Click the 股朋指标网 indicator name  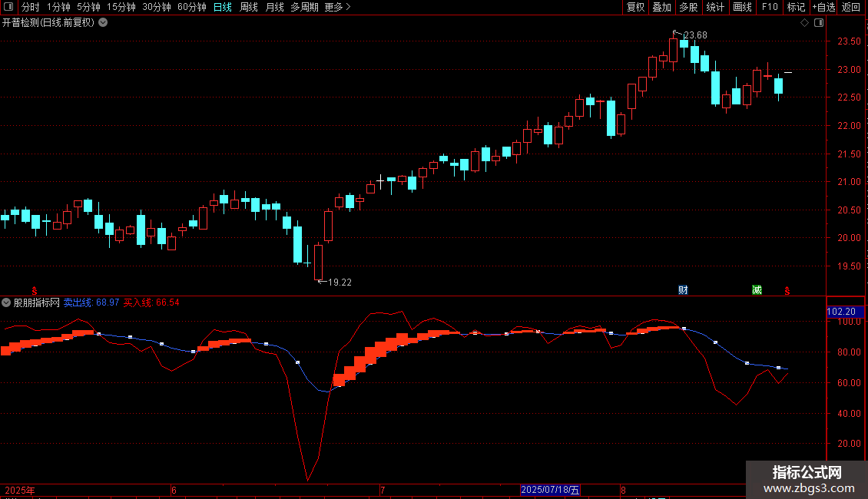[37, 302]
